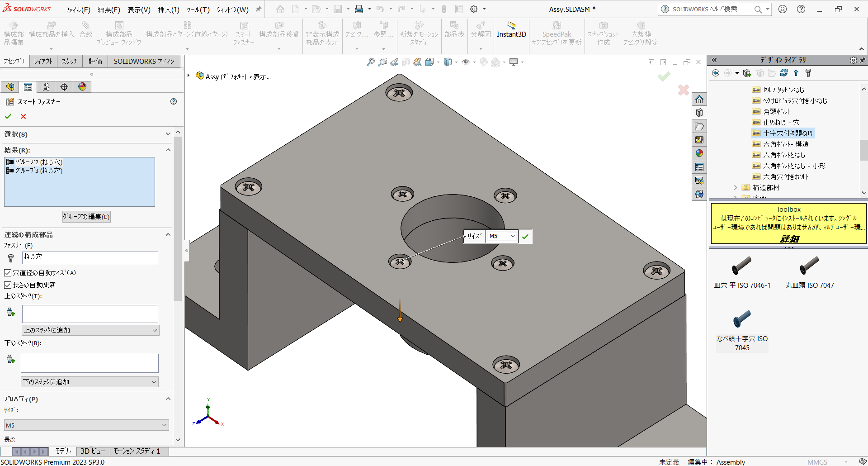Select the FeatureManager design tree tab icon
The height and width of the screenshot is (466, 868).
tap(10, 87)
